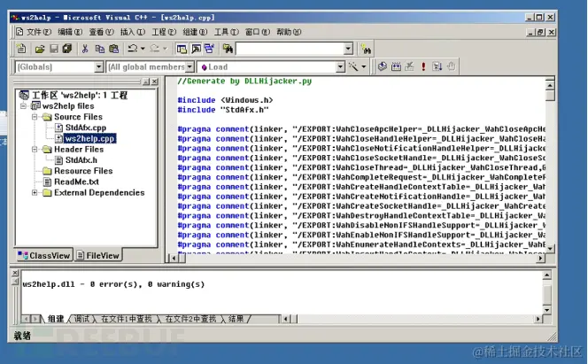Click the Find in Files binoculars icon
Screen dimensions: 588x364
click(x=228, y=49)
